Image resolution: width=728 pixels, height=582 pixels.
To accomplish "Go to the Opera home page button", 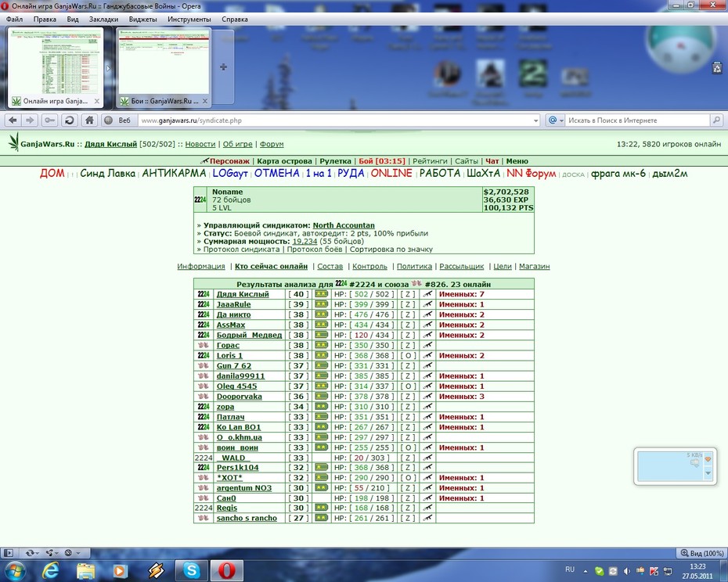I will [x=89, y=120].
